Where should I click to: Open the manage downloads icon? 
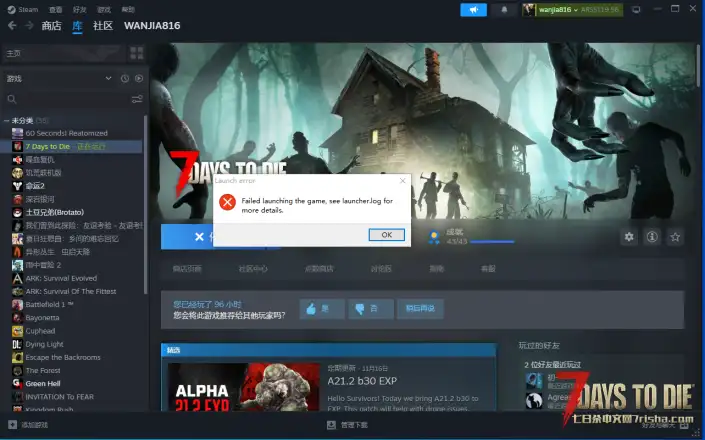coord(331,425)
